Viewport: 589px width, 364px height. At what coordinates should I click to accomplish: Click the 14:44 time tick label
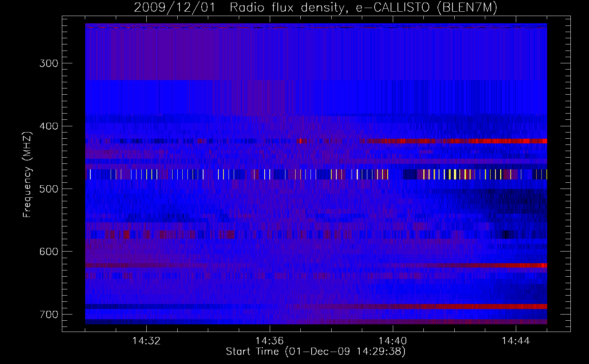point(516,341)
